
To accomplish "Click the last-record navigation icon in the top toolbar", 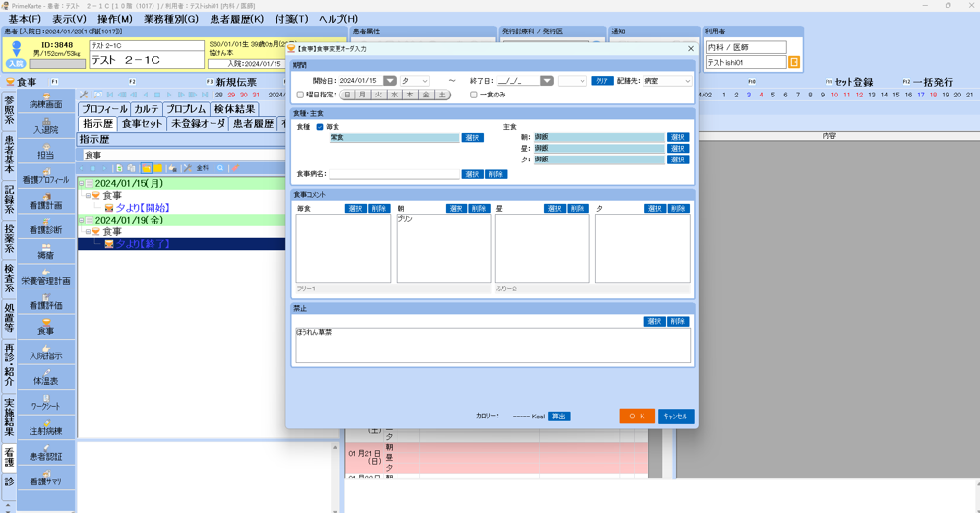I will pos(205,95).
